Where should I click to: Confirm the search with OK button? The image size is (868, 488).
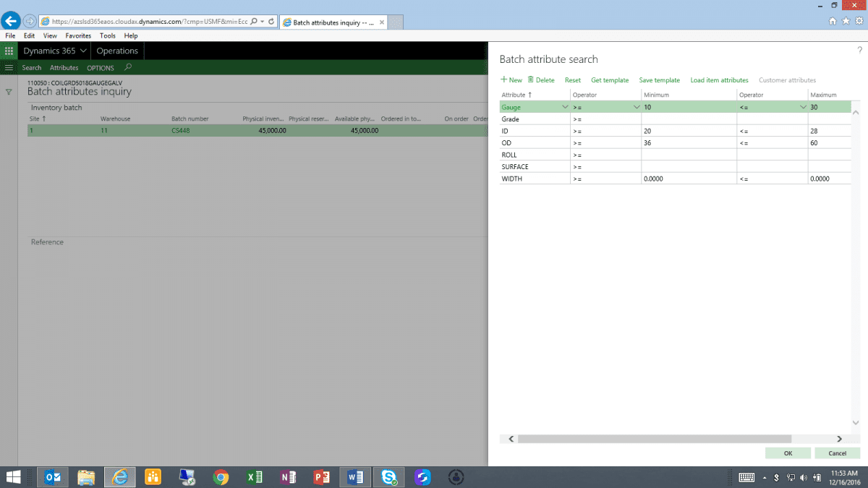(788, 453)
